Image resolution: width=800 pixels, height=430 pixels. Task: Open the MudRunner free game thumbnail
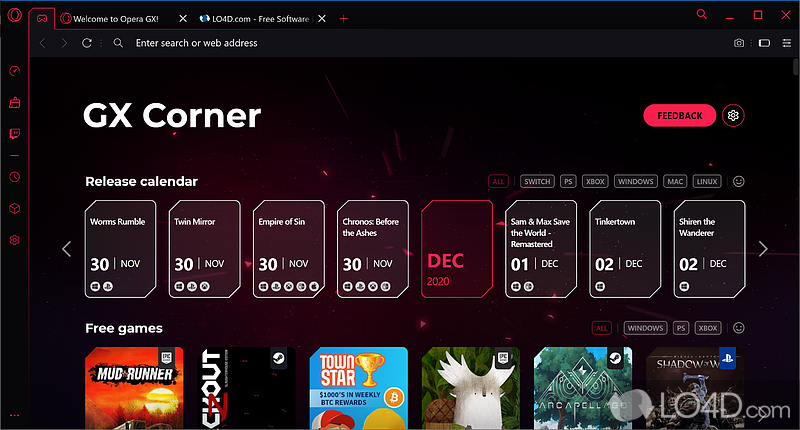(x=134, y=388)
